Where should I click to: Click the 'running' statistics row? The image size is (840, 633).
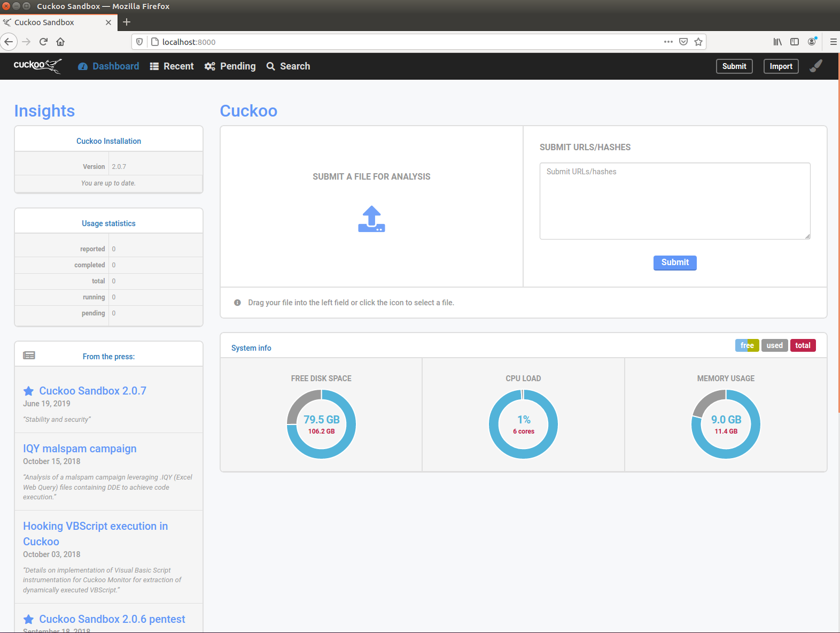pos(108,297)
